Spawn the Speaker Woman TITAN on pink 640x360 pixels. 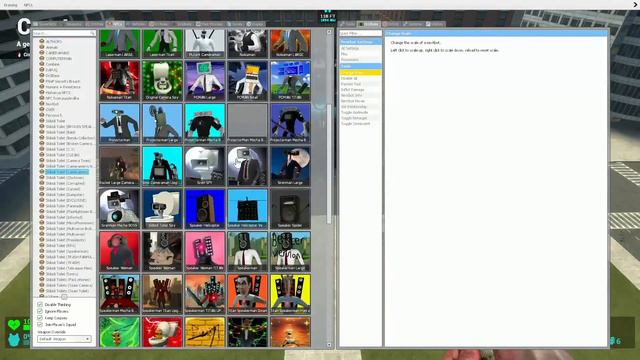coord(204,251)
